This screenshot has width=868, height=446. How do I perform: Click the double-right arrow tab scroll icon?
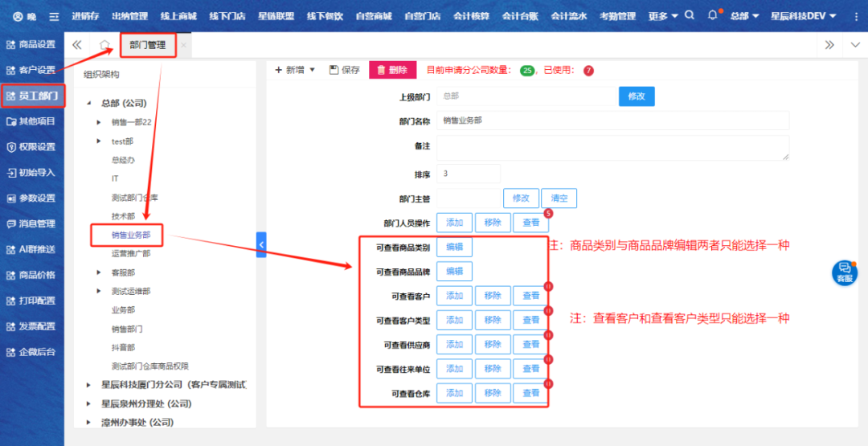829,45
